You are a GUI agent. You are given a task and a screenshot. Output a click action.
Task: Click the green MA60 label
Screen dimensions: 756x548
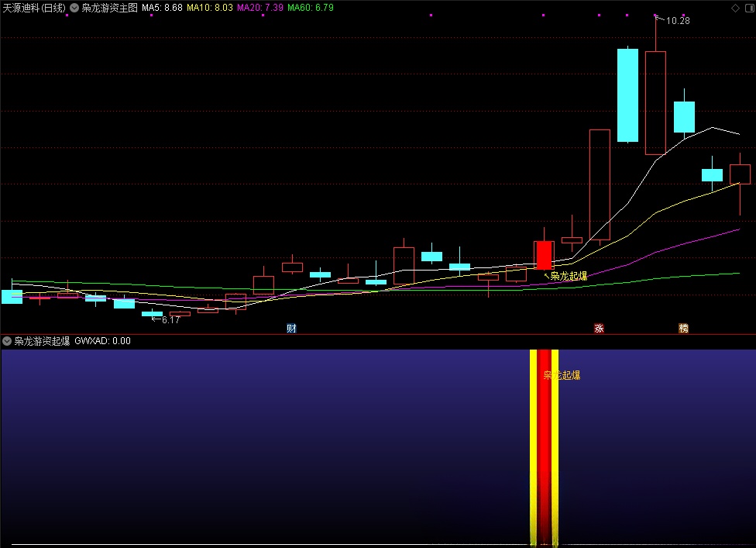pyautogui.click(x=310, y=8)
